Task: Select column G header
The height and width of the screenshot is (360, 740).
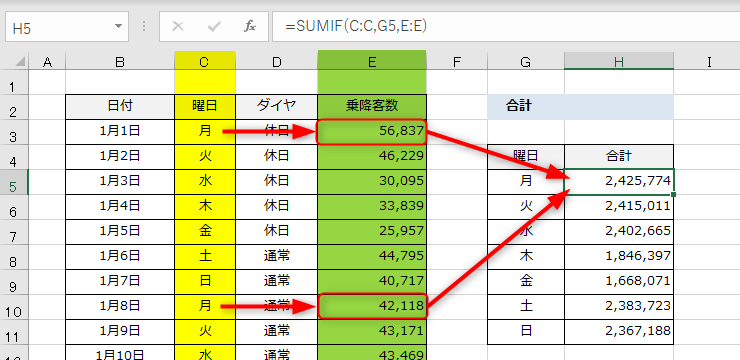Action: (x=525, y=61)
